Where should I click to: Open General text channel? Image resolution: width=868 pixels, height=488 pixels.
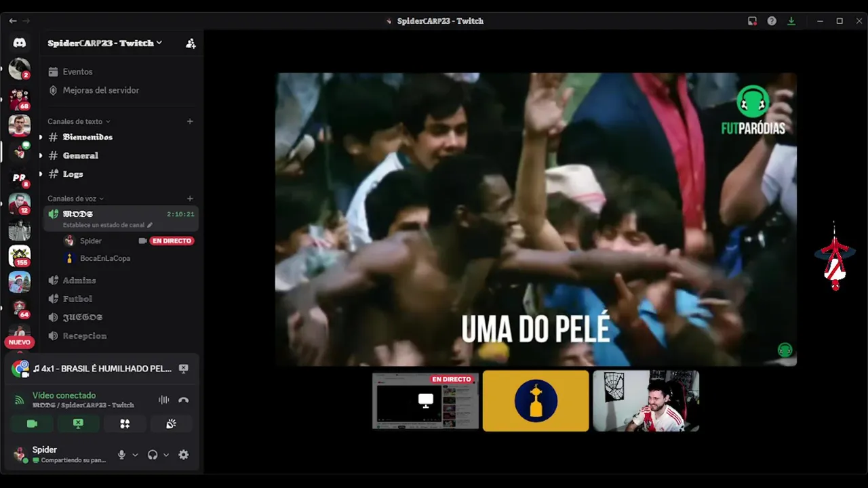pos(80,155)
